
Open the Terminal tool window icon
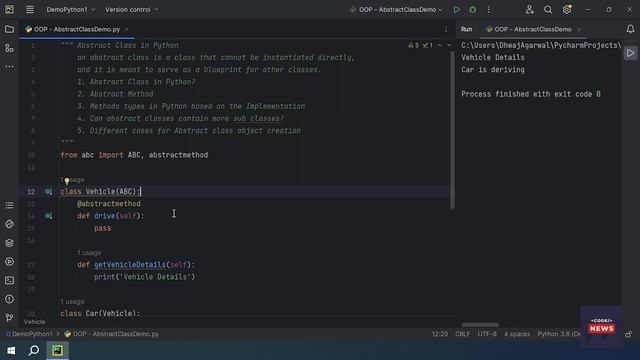point(9,280)
